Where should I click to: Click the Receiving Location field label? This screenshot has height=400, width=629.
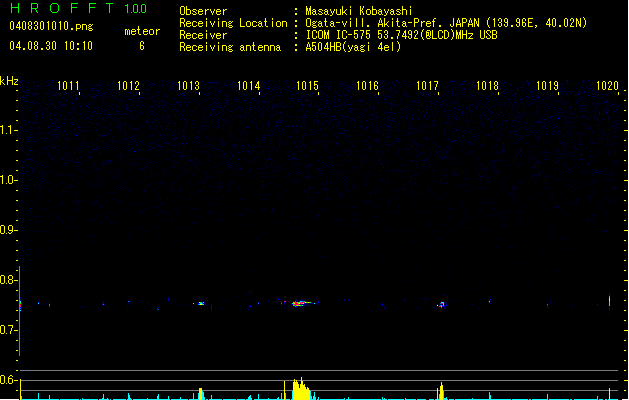point(233,23)
